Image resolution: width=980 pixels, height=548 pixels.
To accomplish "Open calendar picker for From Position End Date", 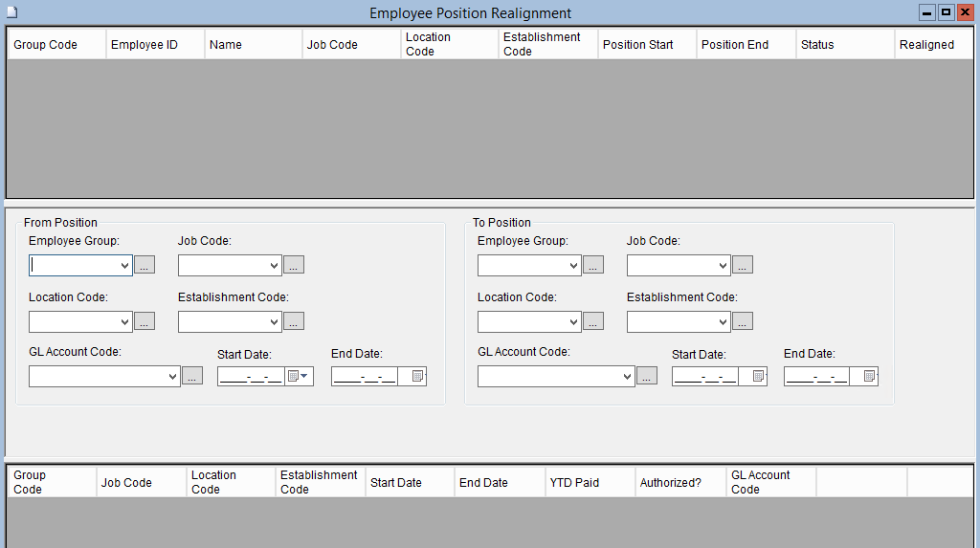I will (x=417, y=377).
